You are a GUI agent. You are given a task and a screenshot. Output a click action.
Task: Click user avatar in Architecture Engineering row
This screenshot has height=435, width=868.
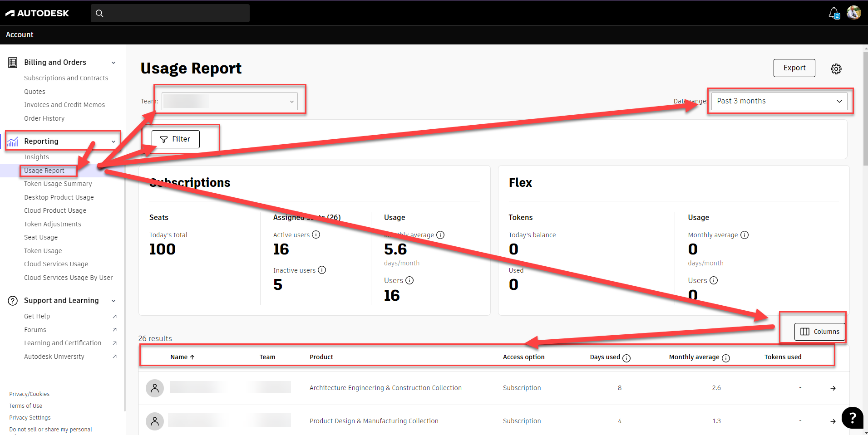pos(155,388)
